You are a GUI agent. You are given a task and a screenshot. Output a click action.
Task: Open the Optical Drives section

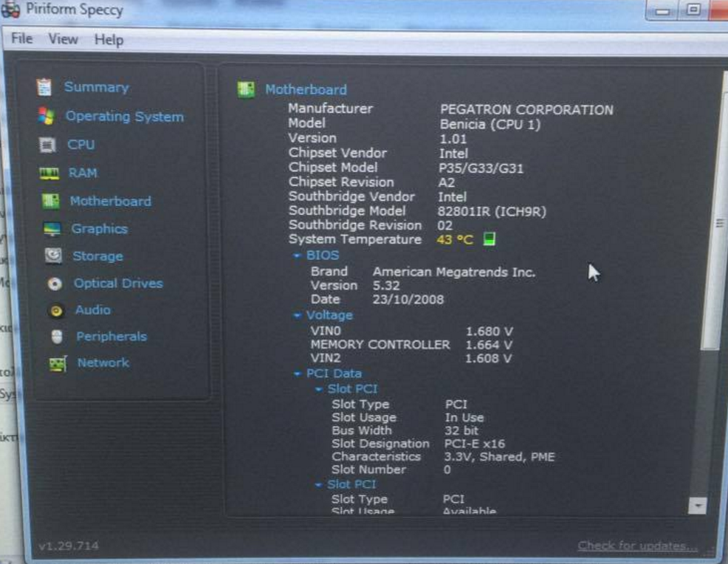118,283
